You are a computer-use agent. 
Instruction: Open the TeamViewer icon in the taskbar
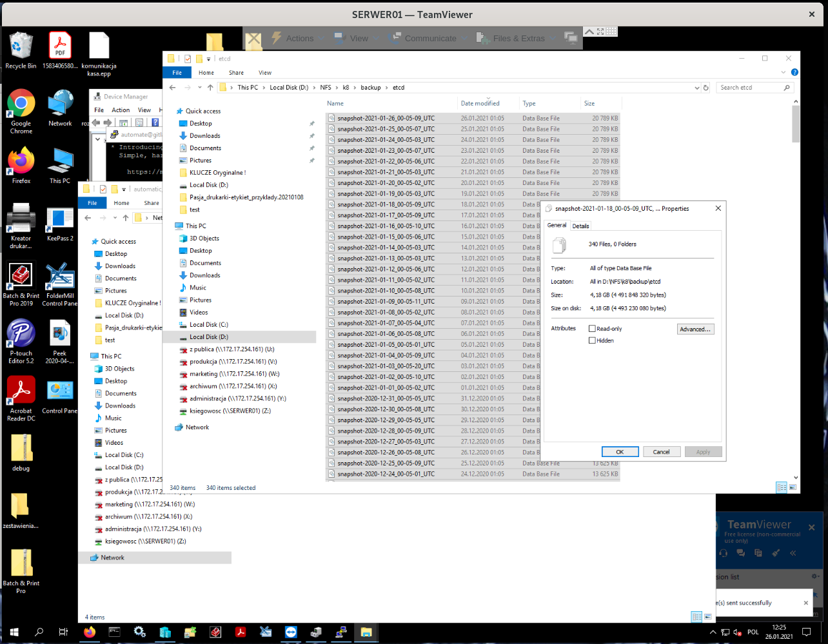click(x=291, y=632)
